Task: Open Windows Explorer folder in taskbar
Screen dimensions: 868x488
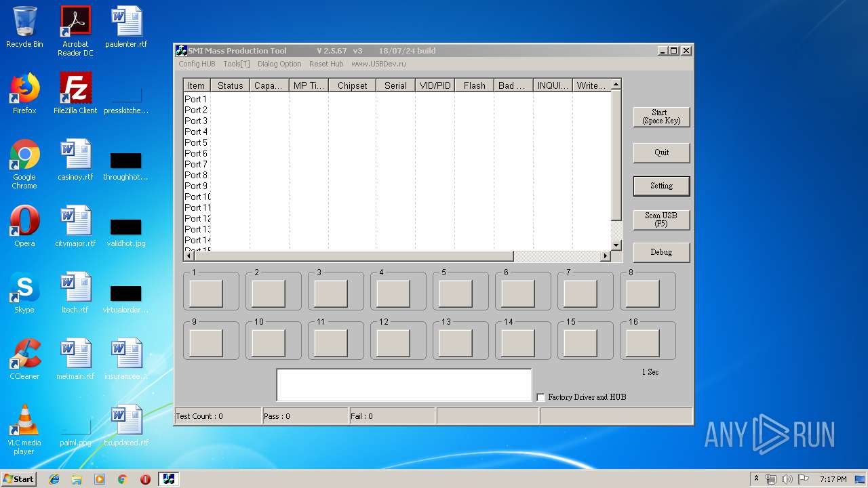Action: [x=77, y=479]
